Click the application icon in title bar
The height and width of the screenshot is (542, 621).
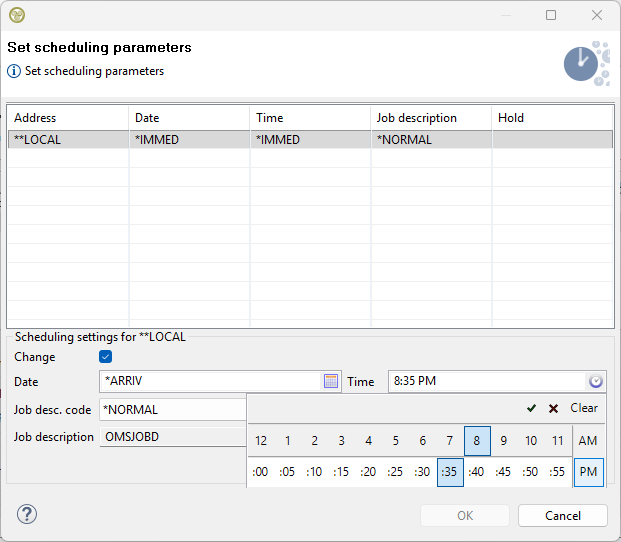tap(17, 15)
